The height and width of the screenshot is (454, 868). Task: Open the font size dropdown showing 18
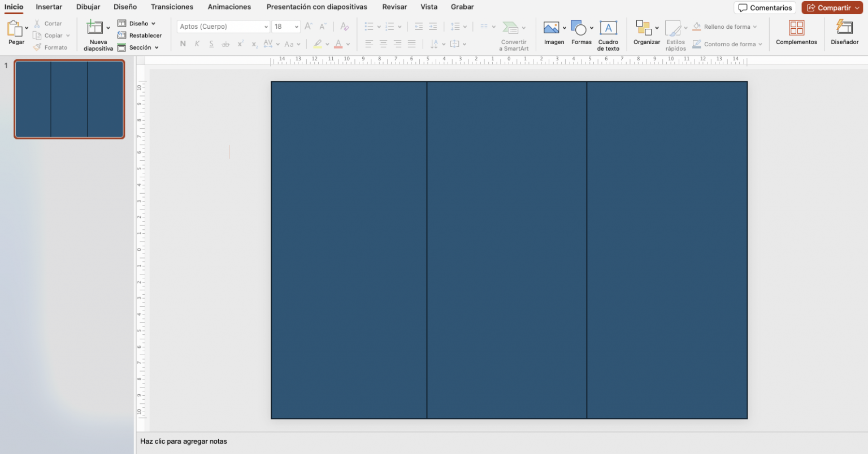coord(285,26)
